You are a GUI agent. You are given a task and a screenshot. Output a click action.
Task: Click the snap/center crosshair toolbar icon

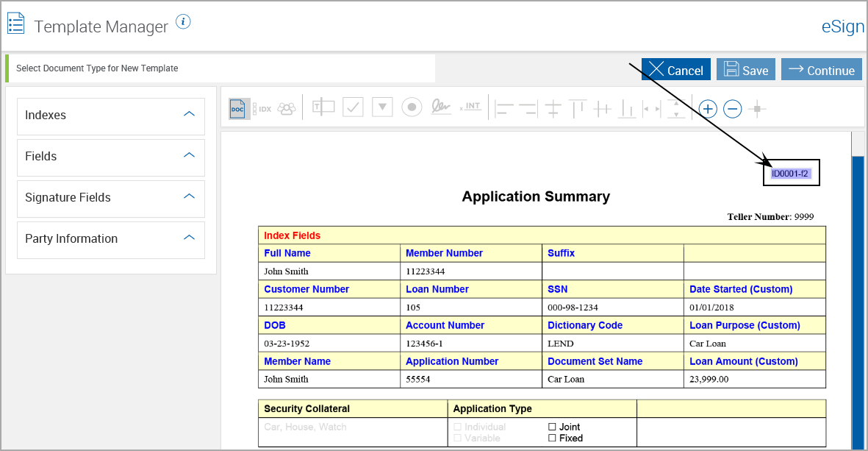(757, 109)
